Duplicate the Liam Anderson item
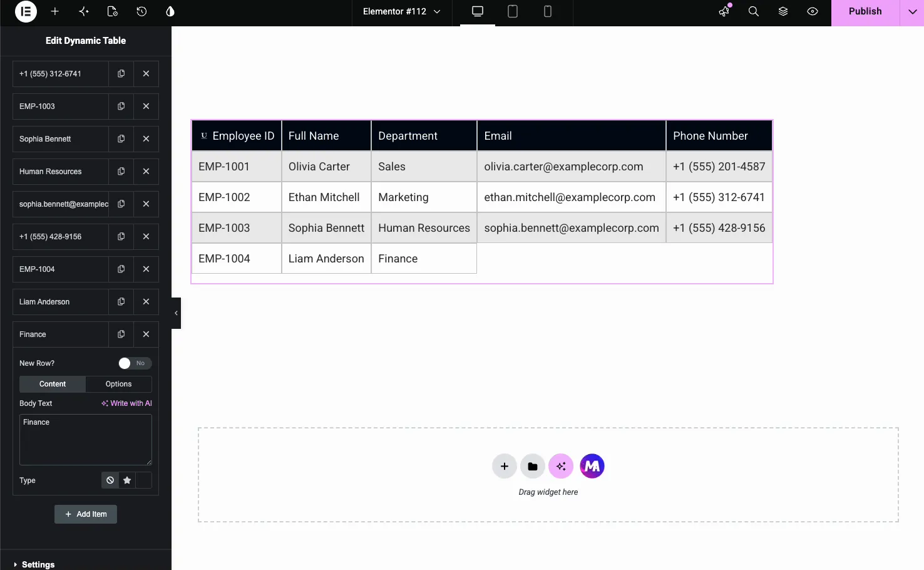The height and width of the screenshot is (570, 924). tap(121, 302)
